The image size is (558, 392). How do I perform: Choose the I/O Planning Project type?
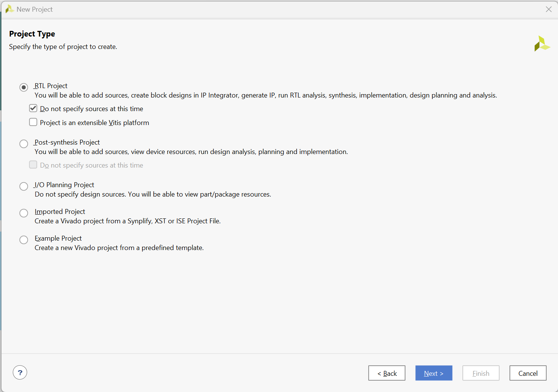(23, 186)
